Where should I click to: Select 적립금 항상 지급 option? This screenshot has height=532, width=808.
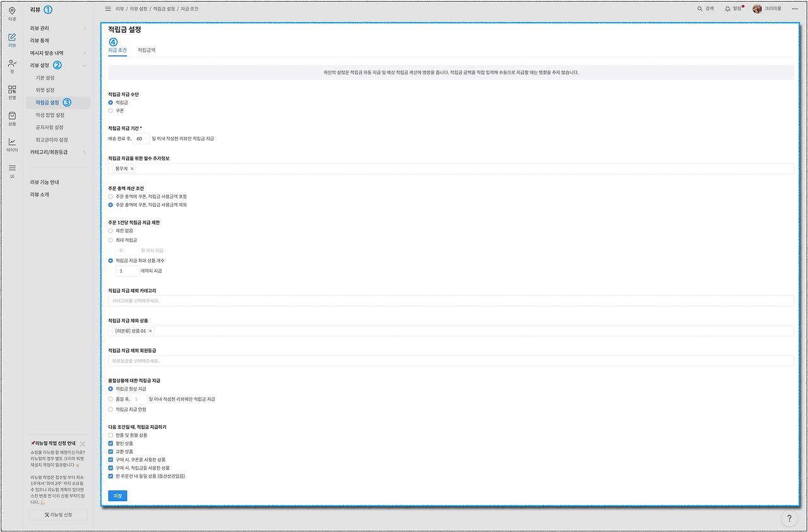pyautogui.click(x=110, y=389)
